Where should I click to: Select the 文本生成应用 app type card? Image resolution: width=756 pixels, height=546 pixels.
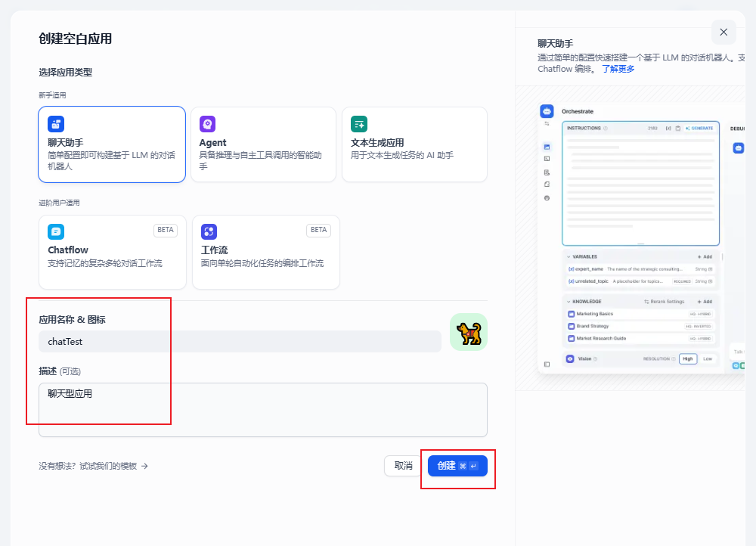[x=414, y=144]
